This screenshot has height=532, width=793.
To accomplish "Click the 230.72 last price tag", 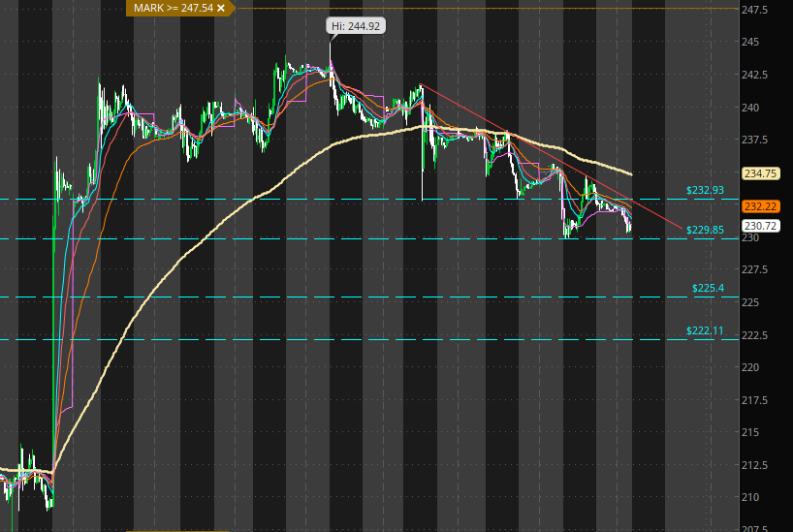I will pyautogui.click(x=760, y=226).
